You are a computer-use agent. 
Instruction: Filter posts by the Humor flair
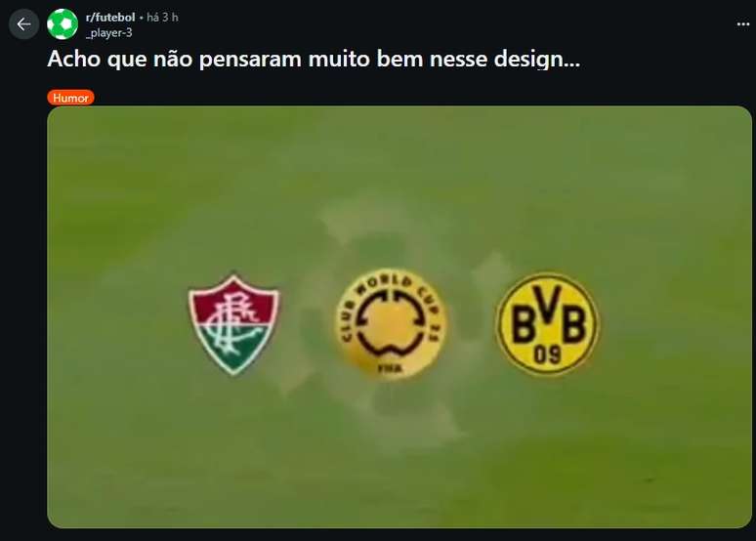click(71, 98)
